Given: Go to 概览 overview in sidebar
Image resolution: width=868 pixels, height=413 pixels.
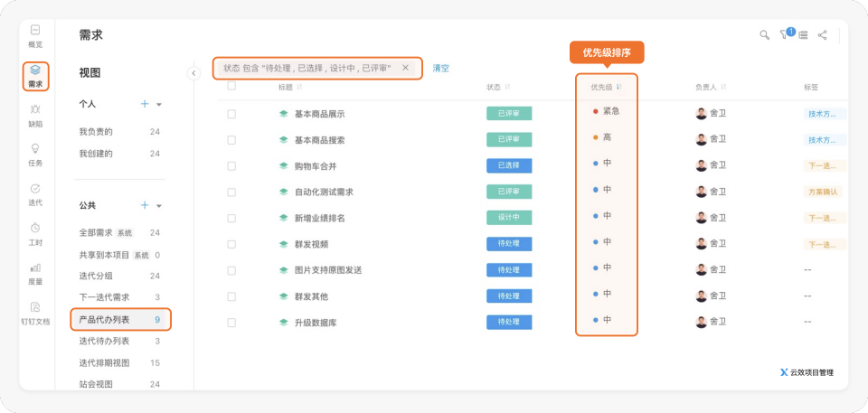Looking at the screenshot, I should pos(34,35).
